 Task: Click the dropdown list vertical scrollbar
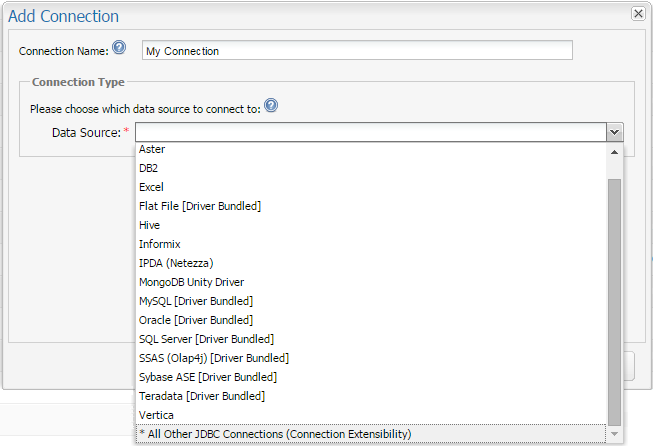point(614,300)
